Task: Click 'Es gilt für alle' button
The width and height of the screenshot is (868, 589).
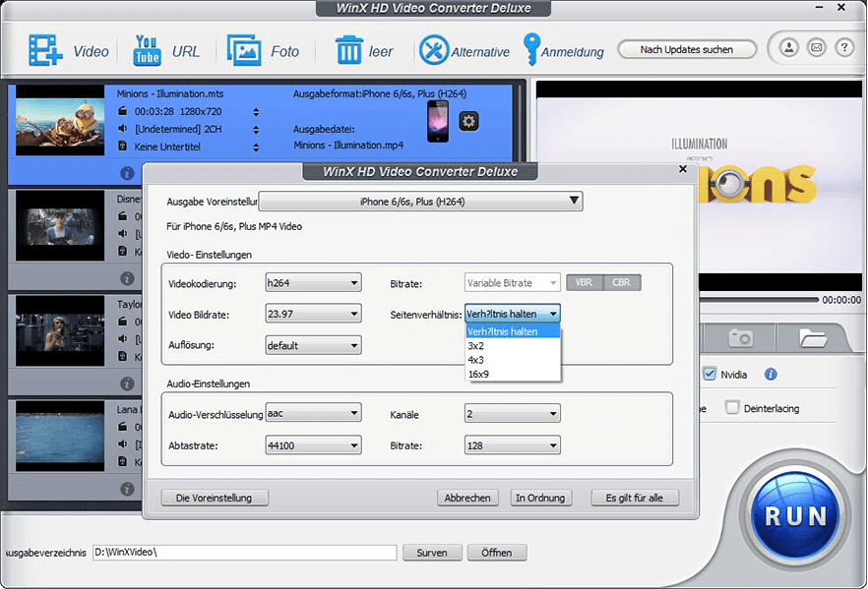Action: tap(635, 498)
